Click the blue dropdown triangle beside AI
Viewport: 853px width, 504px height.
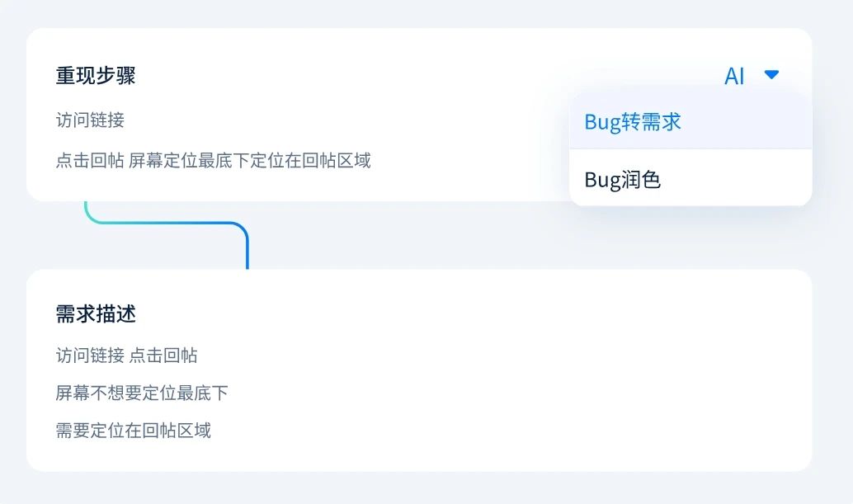771,74
